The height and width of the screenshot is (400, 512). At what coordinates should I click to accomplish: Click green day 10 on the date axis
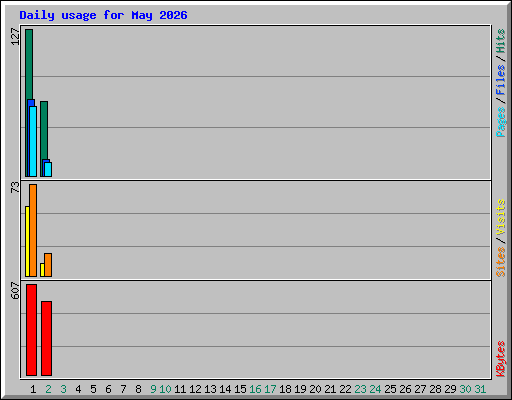(165, 389)
